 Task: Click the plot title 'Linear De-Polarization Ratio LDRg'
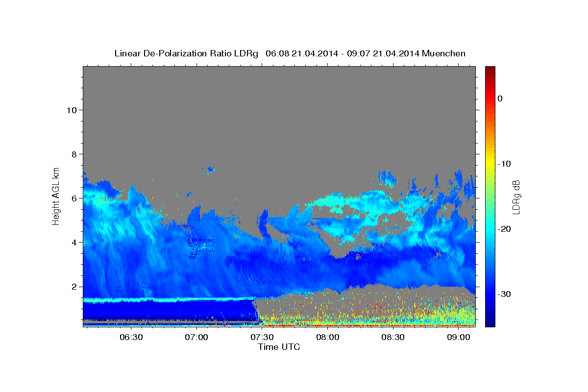(x=186, y=53)
